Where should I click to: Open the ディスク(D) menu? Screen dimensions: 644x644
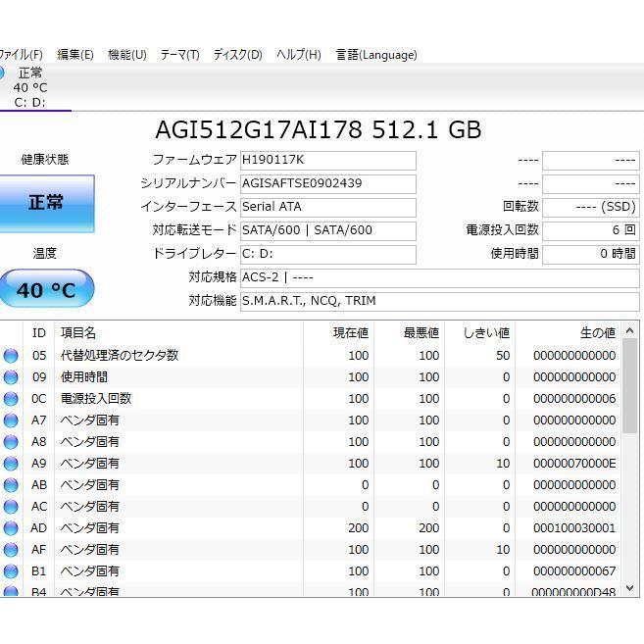tap(237, 55)
